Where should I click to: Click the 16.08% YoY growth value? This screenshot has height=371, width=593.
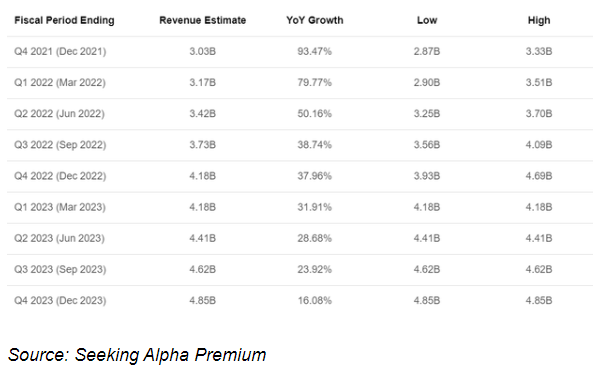(x=315, y=301)
